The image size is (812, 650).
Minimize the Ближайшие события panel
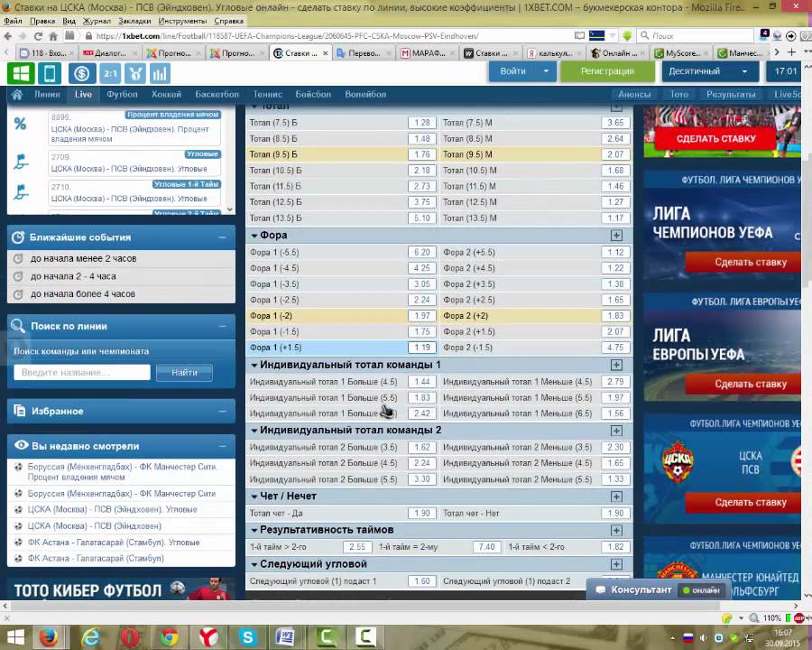tap(222, 237)
